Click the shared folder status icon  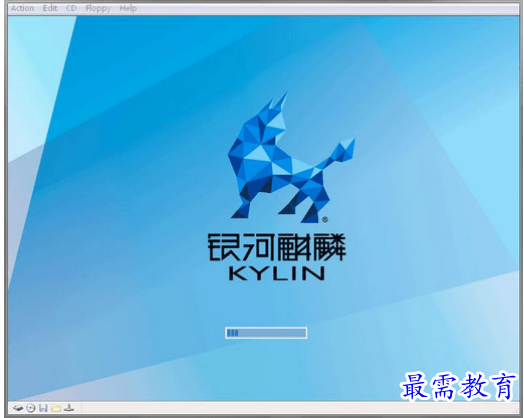point(56,408)
